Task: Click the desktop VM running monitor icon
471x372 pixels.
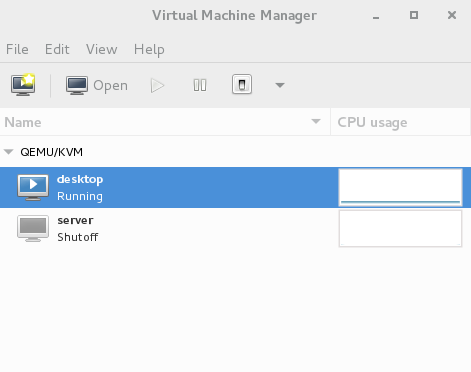Action: [33, 187]
